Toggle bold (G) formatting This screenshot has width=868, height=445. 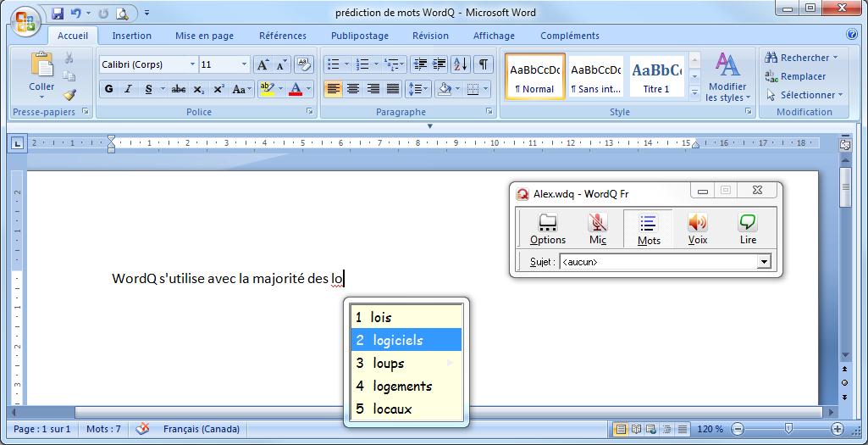click(x=108, y=89)
